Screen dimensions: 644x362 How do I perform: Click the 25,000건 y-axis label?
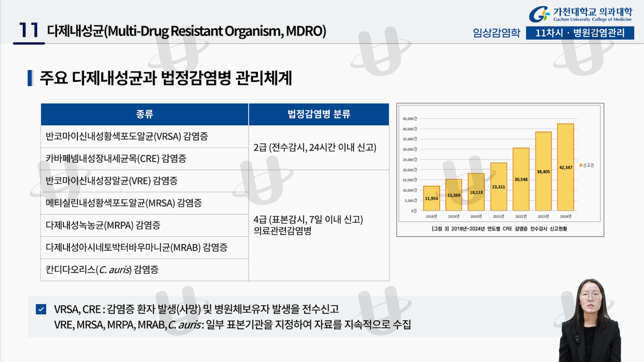click(x=410, y=160)
